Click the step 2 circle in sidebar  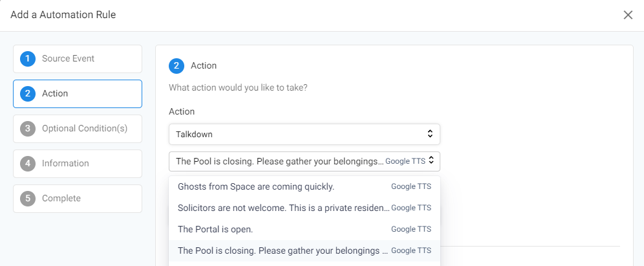tap(28, 94)
